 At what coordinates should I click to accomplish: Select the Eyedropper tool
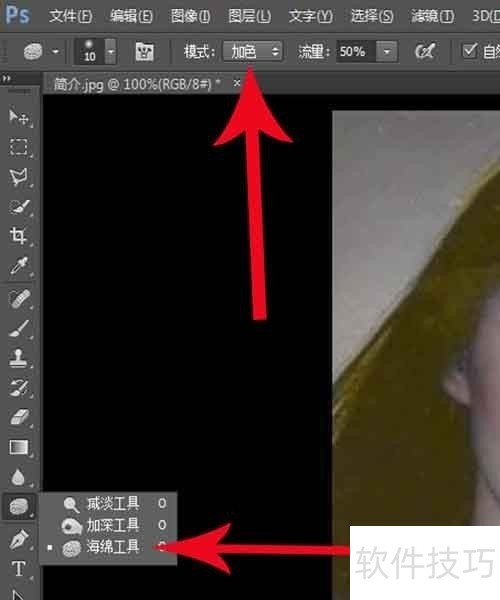tap(19, 266)
